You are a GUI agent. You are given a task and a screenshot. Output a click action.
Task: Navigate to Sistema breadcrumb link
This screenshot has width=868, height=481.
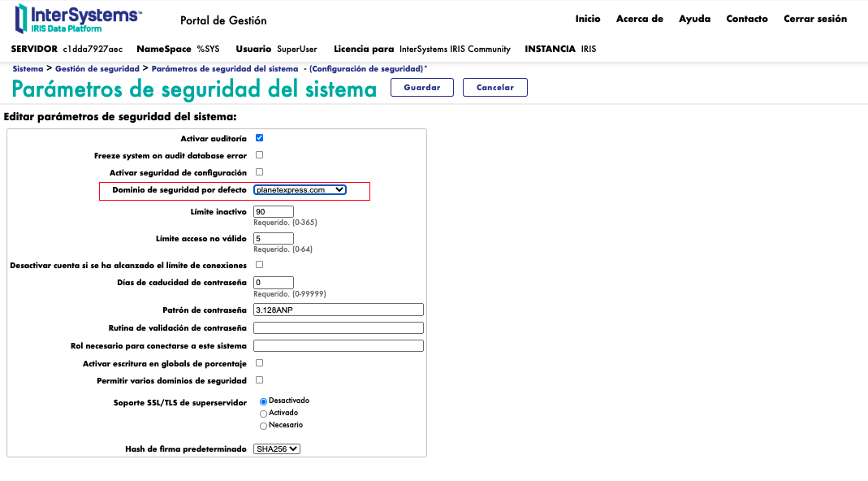click(x=28, y=69)
